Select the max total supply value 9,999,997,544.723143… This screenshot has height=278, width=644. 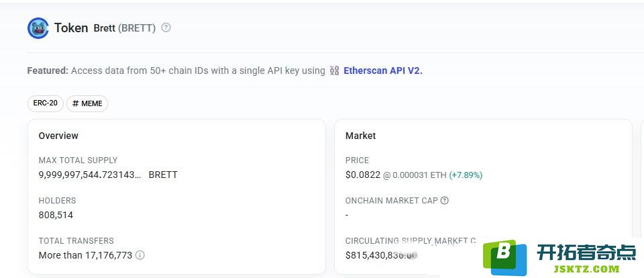click(x=89, y=175)
